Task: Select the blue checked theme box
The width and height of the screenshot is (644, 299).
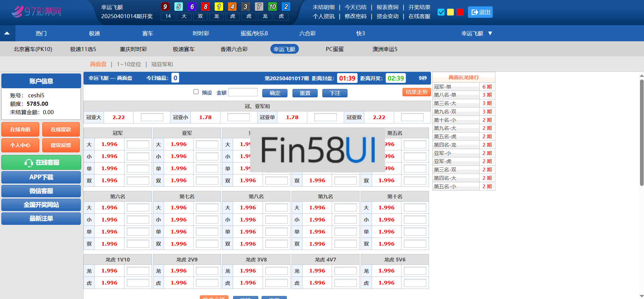Action: pos(441,12)
